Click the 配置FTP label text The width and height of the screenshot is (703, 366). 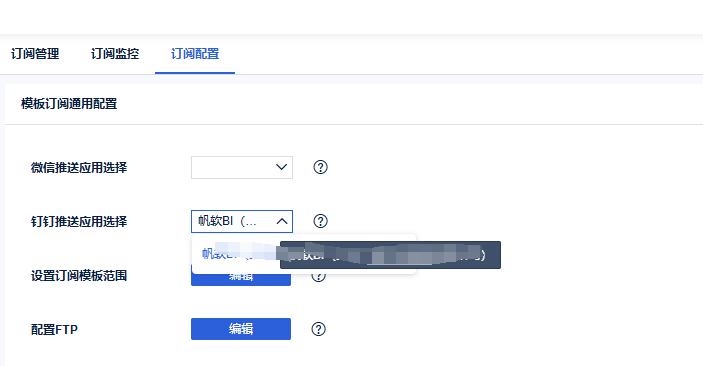pos(54,330)
